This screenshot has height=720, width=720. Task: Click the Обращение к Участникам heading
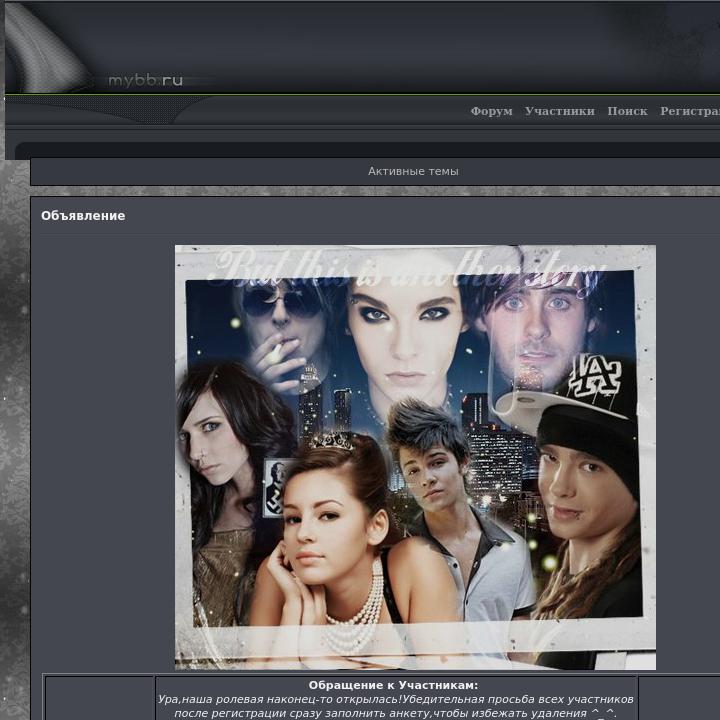click(x=393, y=685)
